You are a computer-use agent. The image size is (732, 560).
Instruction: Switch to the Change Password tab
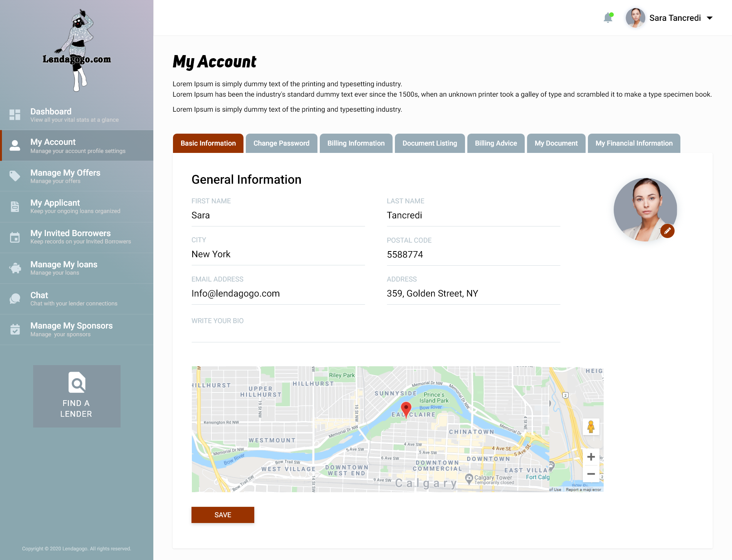click(281, 143)
